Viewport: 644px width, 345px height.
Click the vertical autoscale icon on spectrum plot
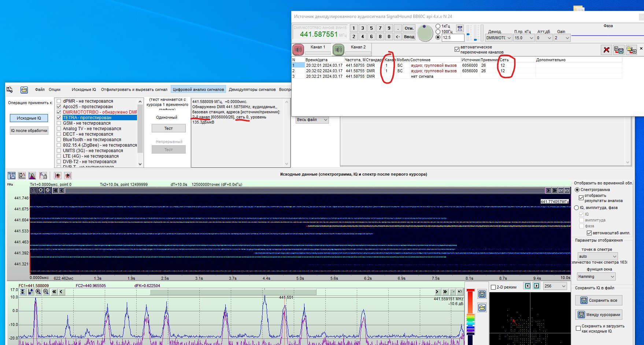pyautogui.click(x=23, y=292)
